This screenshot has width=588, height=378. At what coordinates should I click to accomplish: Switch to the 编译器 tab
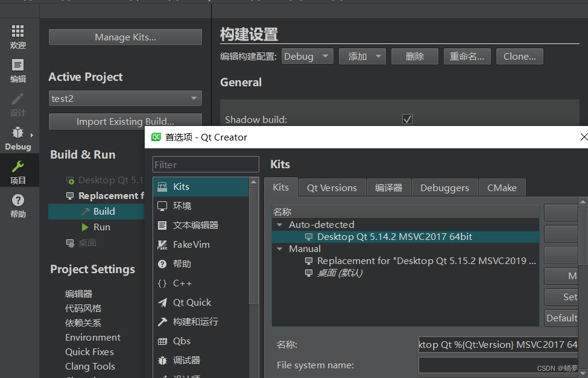point(388,187)
